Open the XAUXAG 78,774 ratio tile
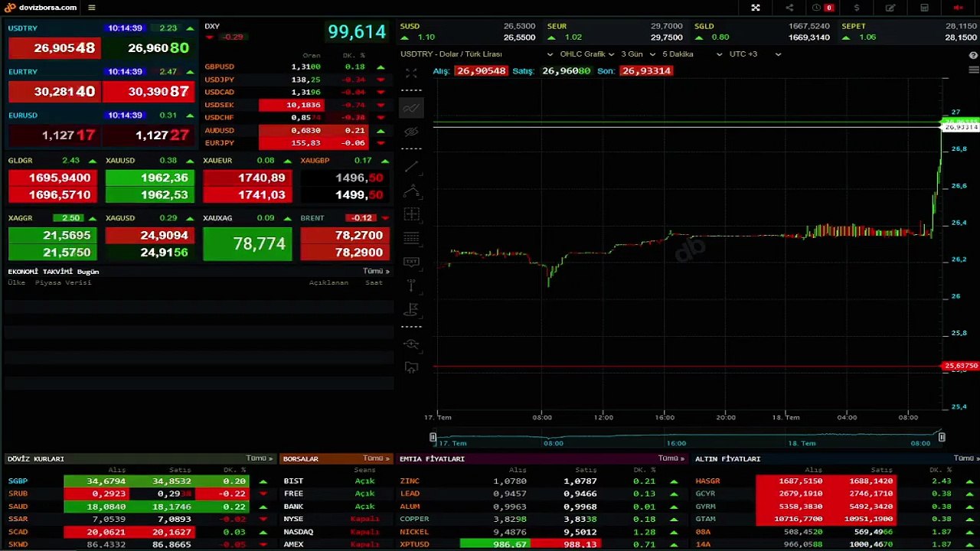The height and width of the screenshot is (551, 980). coord(247,237)
